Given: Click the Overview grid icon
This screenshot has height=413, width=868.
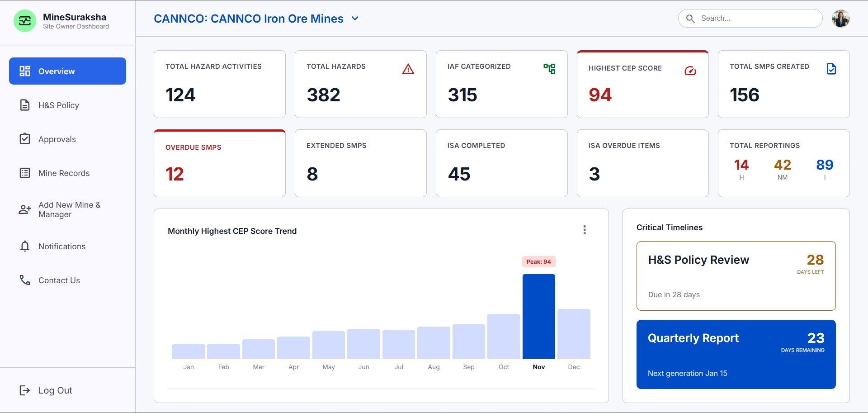Looking at the screenshot, I should point(25,71).
